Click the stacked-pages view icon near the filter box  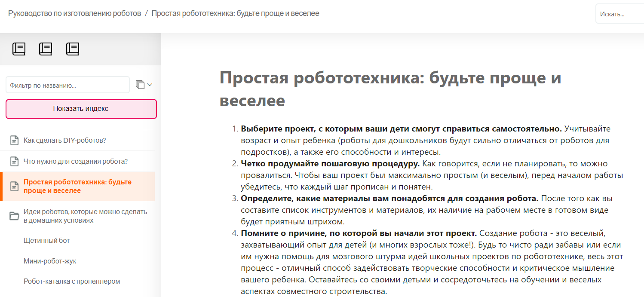click(140, 84)
